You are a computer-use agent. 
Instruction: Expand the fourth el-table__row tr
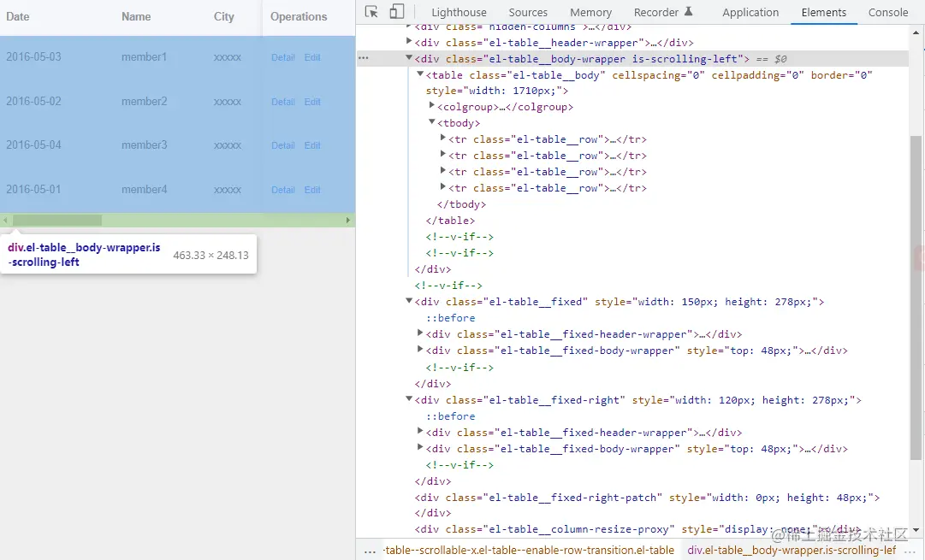click(x=443, y=187)
